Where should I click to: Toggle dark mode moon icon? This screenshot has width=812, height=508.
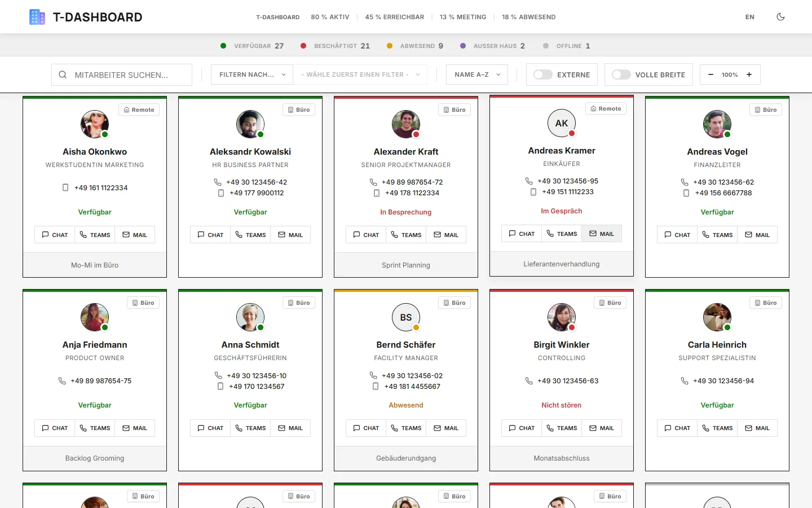pyautogui.click(x=780, y=17)
